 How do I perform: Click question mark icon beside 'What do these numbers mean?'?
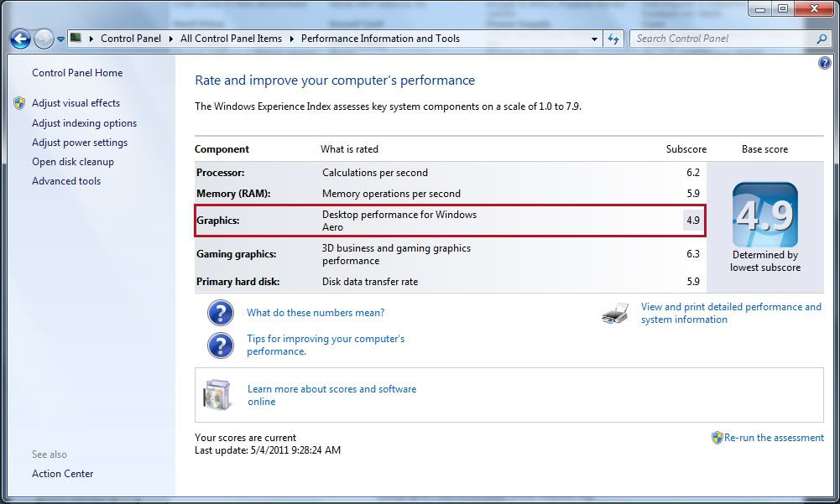[220, 313]
